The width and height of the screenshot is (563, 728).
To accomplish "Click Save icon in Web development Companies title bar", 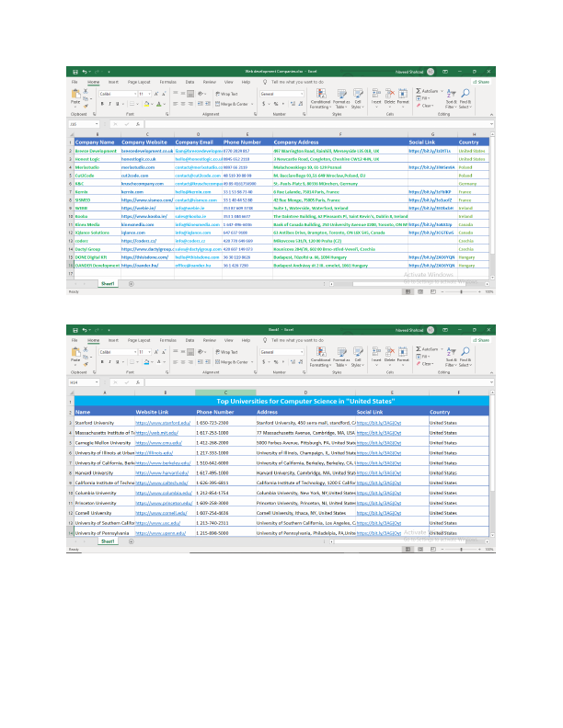I will 75,72.
